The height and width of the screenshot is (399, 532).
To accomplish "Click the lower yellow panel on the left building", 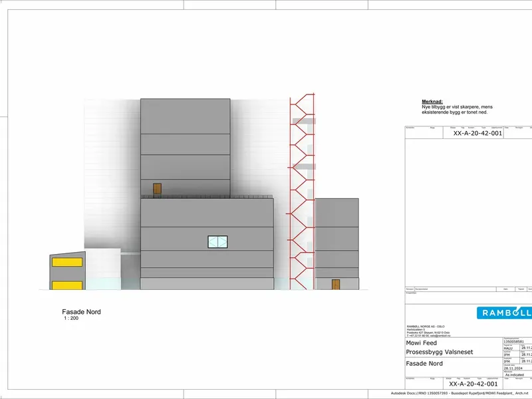I will [67, 285].
